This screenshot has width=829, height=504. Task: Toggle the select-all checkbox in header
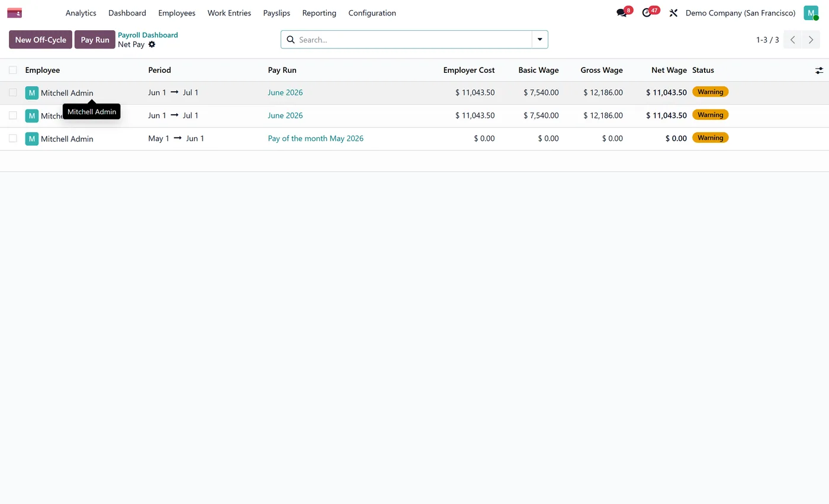[12, 70]
